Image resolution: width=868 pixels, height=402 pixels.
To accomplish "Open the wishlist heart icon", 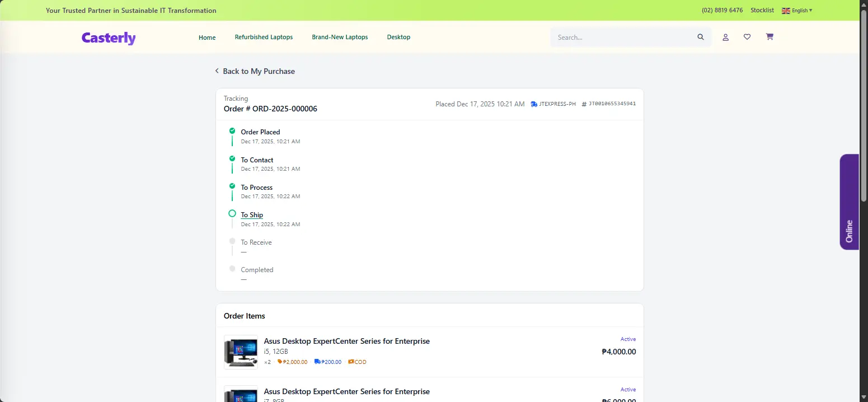I will point(747,37).
